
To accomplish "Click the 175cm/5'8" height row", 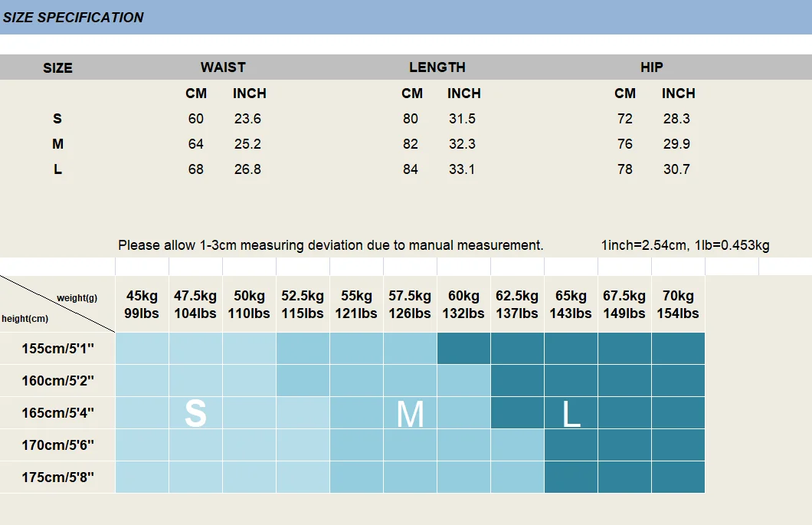I will point(57,477).
